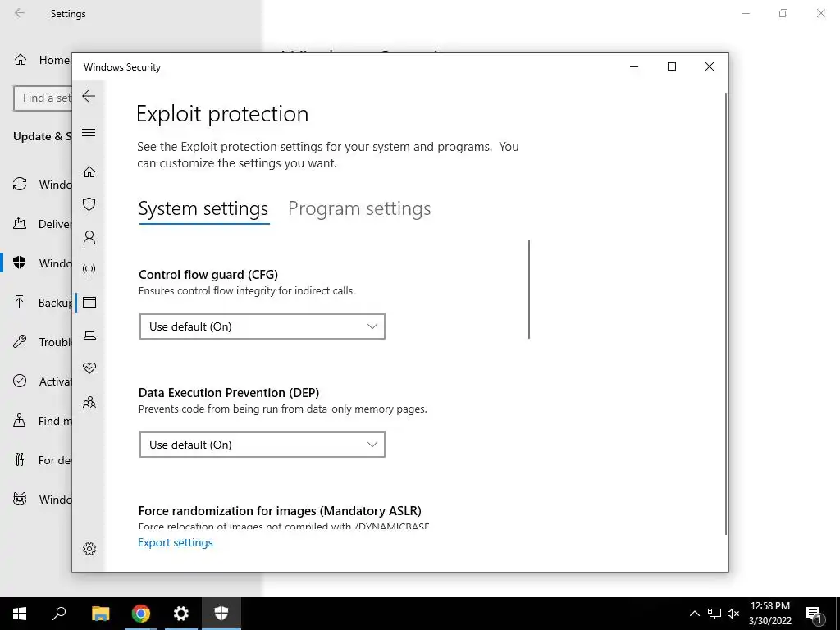This screenshot has width=840, height=630.
Task: Minimize the Windows Security window
Action: (634, 66)
